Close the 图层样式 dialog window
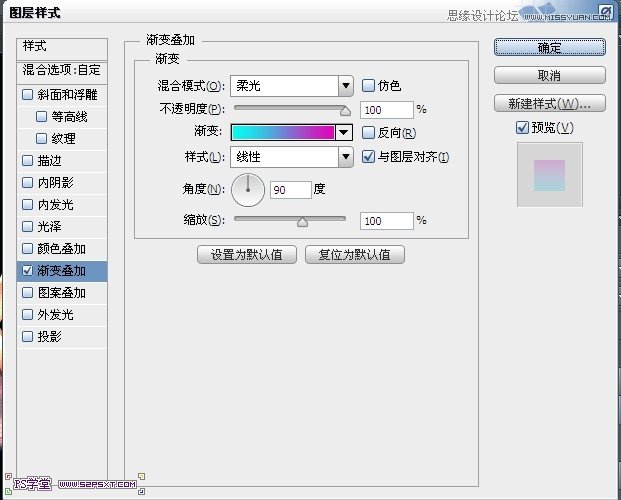 pos(605,11)
